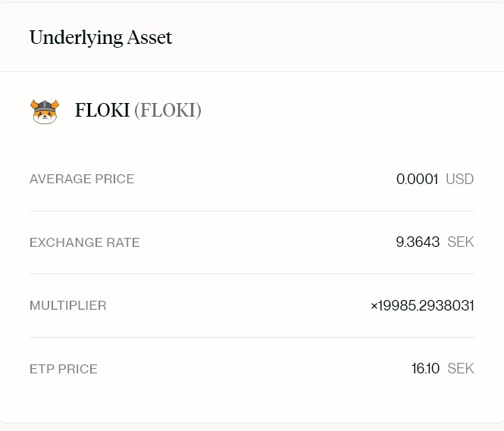
Task: Click the USD currency unit
Action: [x=459, y=180]
